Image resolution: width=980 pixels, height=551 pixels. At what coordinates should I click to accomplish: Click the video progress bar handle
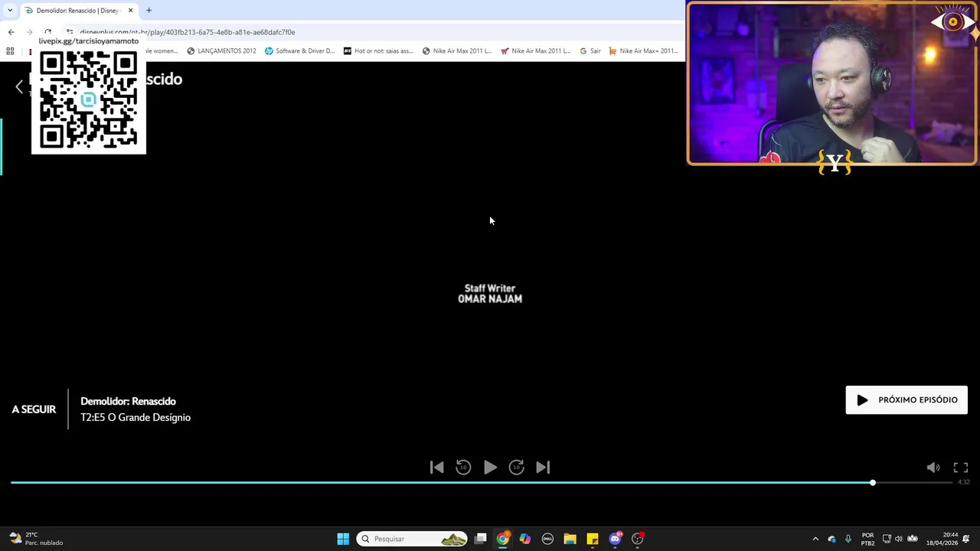pyautogui.click(x=872, y=483)
